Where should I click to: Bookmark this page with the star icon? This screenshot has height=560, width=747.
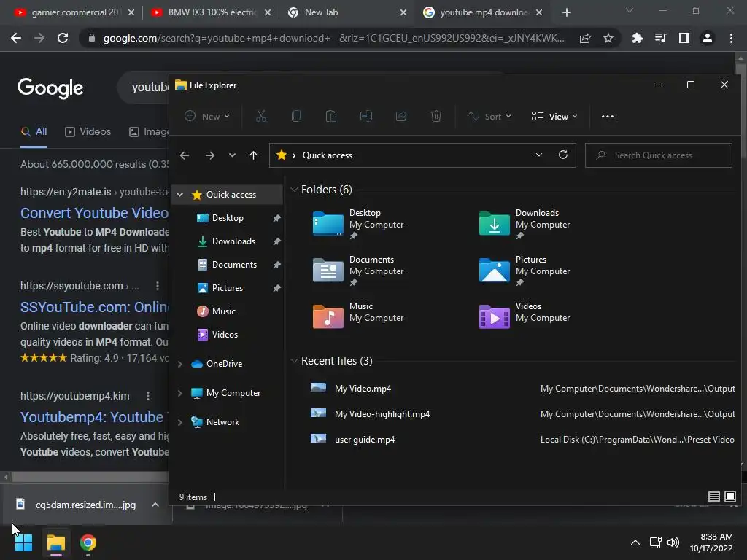click(x=608, y=38)
